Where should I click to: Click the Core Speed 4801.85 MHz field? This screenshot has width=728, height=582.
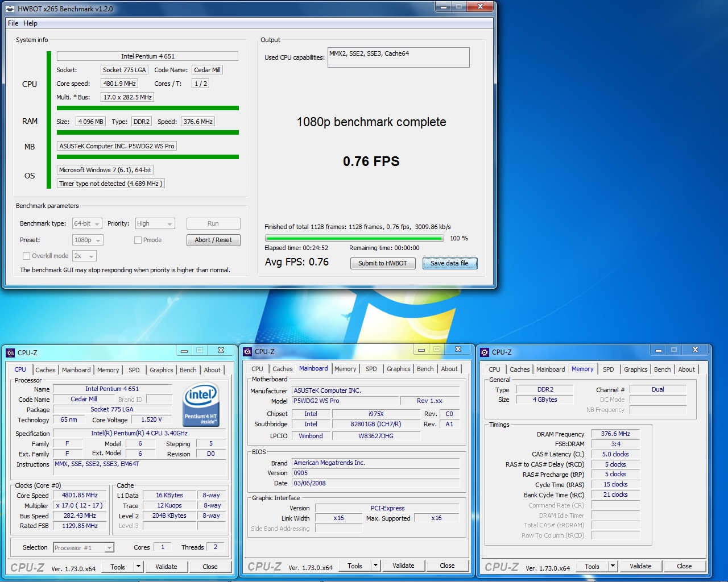point(80,496)
